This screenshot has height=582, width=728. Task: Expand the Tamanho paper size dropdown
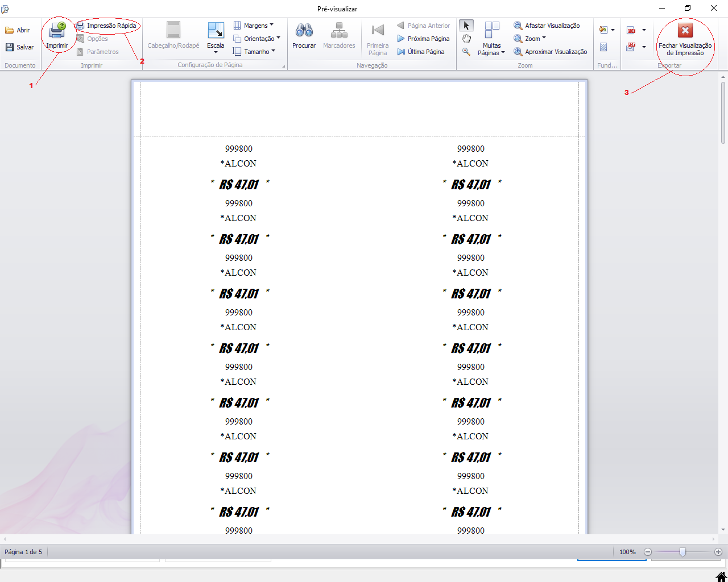click(x=254, y=52)
